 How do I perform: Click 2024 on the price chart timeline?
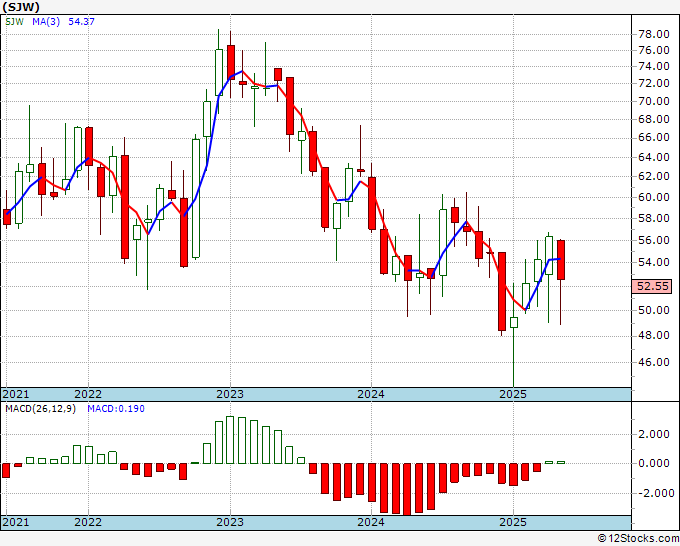tap(371, 394)
